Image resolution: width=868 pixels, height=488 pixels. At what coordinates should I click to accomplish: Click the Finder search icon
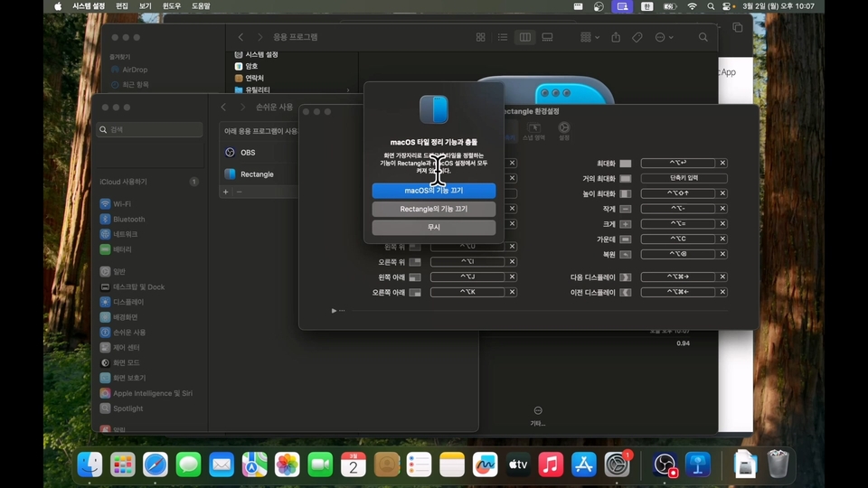pyautogui.click(x=703, y=37)
